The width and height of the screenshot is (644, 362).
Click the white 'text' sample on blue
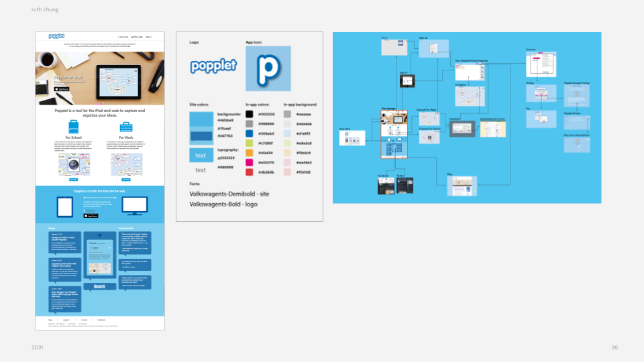coord(201,156)
